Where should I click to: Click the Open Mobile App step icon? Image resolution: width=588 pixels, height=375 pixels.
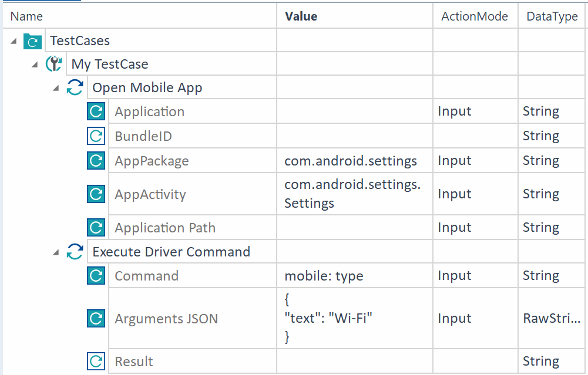coord(75,88)
